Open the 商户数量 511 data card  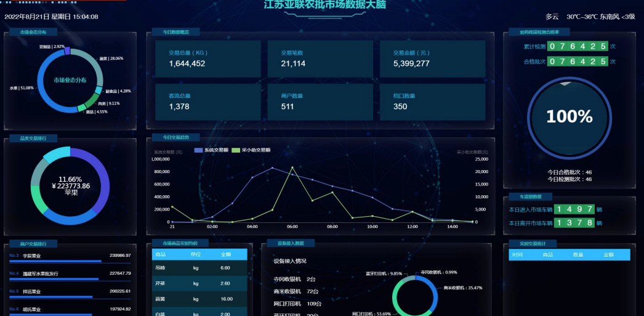[320, 102]
